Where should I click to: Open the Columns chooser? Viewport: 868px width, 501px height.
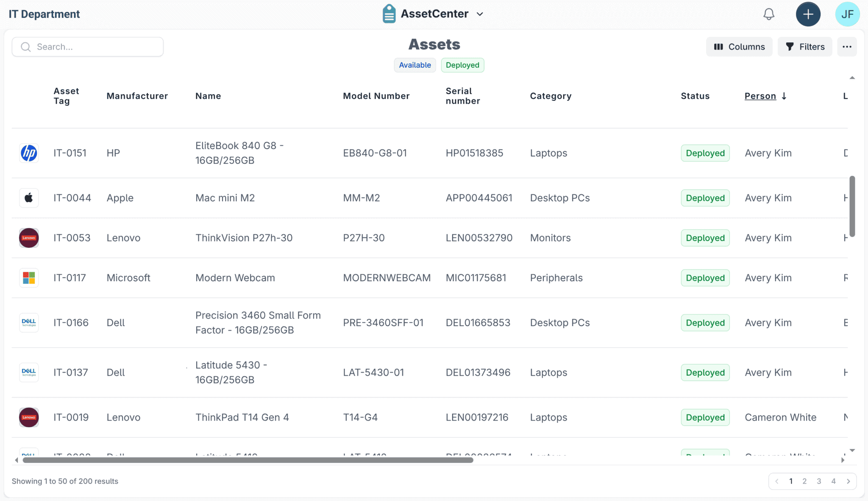[x=739, y=47]
